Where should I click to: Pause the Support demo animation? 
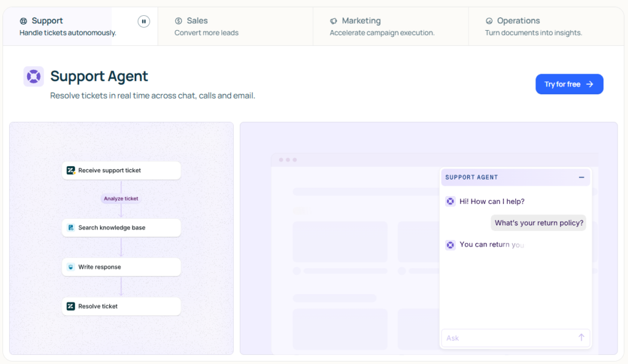[x=144, y=20]
